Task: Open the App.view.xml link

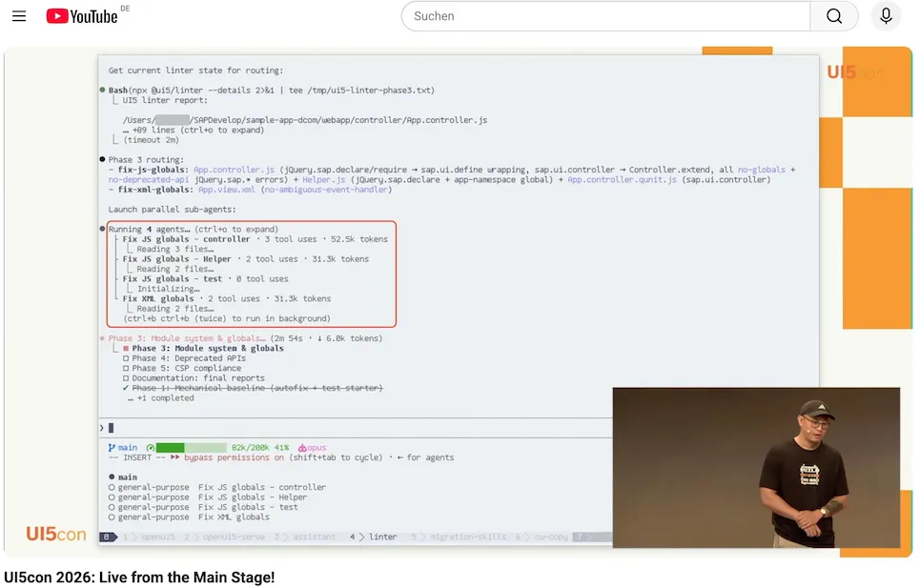Action: click(227, 189)
